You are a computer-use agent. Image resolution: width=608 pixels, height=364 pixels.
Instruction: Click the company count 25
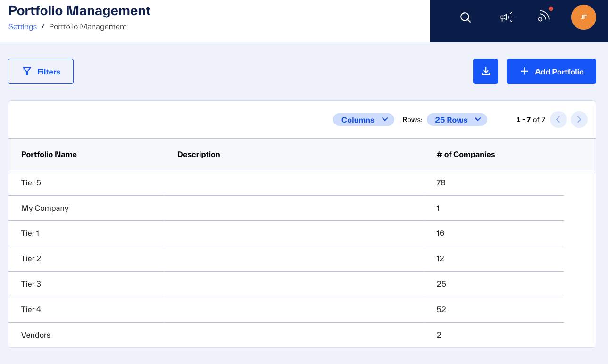click(441, 284)
